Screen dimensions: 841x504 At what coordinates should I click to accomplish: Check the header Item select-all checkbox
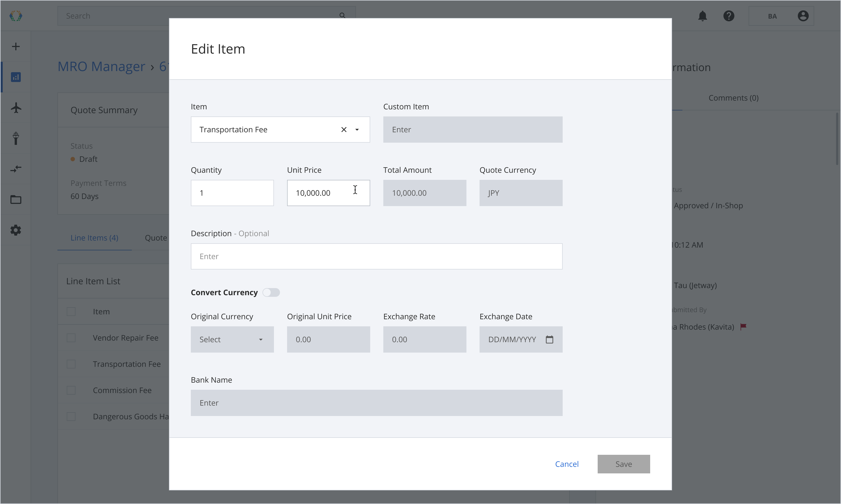click(x=71, y=311)
